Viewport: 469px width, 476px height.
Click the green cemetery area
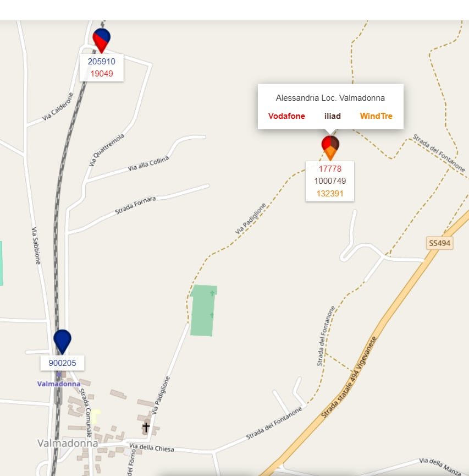(x=203, y=310)
